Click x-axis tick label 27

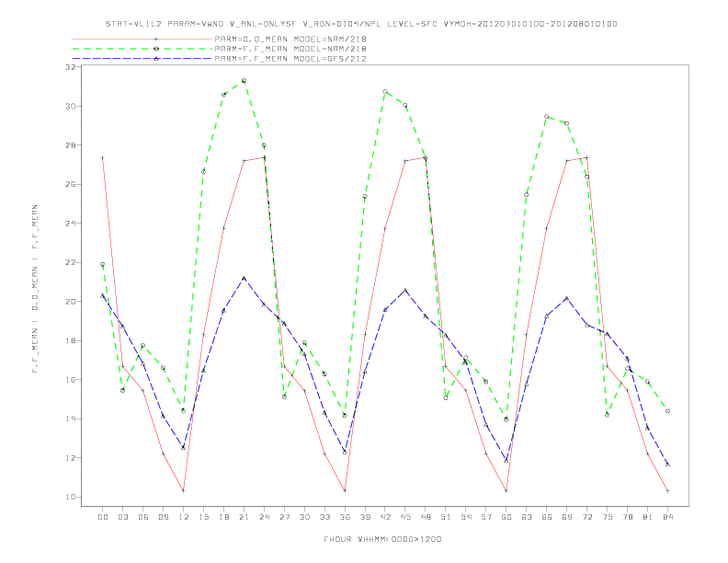pos(284,517)
